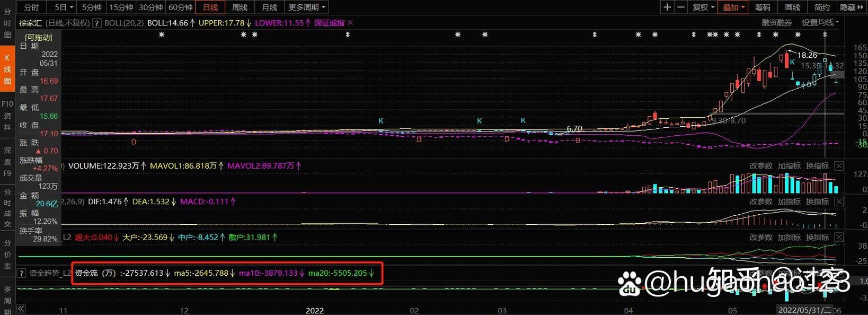Toggle the 筹码 chip distribution view

763,7
